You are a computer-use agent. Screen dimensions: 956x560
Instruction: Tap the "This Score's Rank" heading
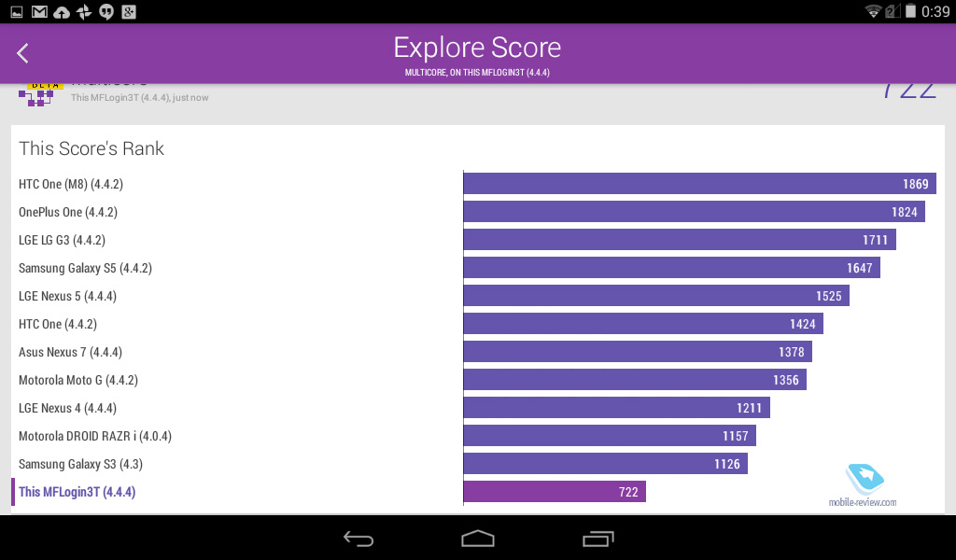(x=91, y=148)
